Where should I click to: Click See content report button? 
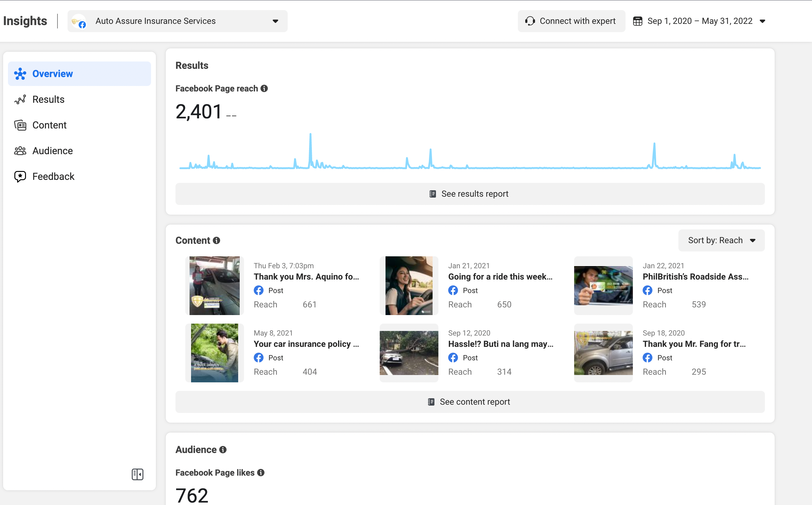pyautogui.click(x=470, y=402)
